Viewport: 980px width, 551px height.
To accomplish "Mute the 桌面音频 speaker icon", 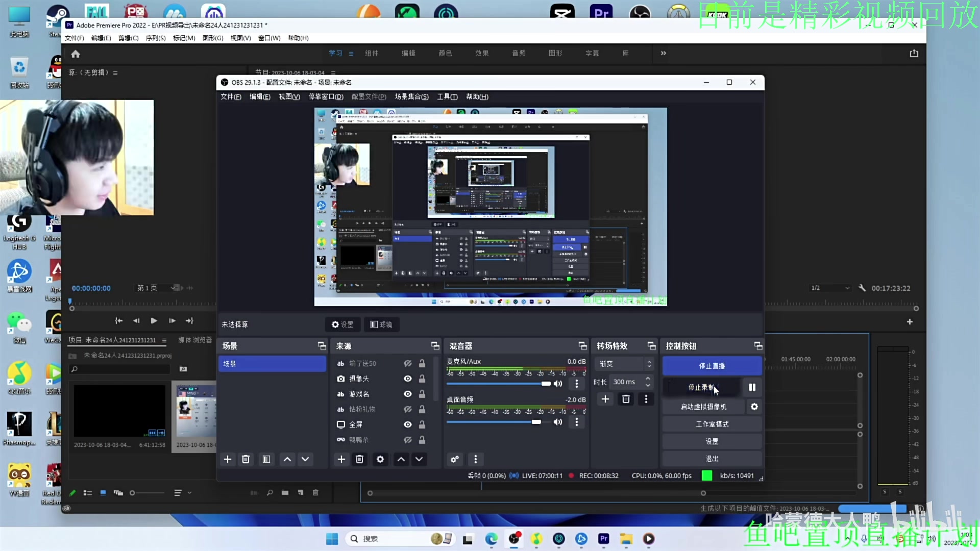I will pos(558,422).
